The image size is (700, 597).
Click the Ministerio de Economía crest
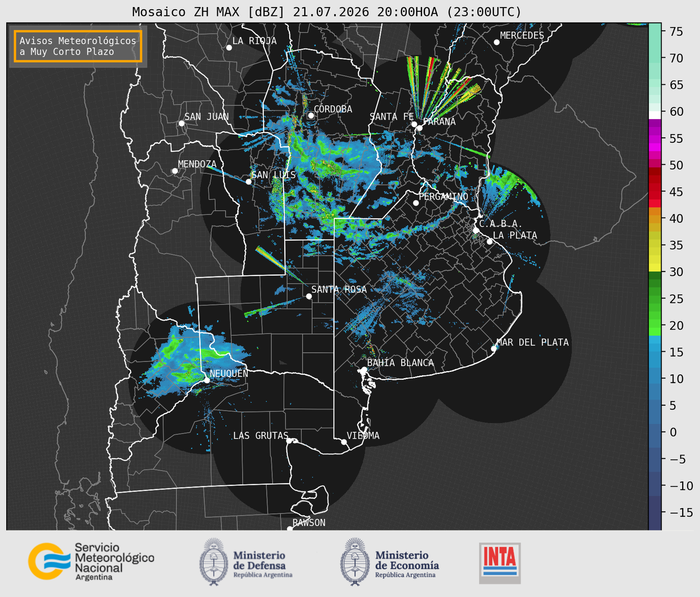click(355, 562)
